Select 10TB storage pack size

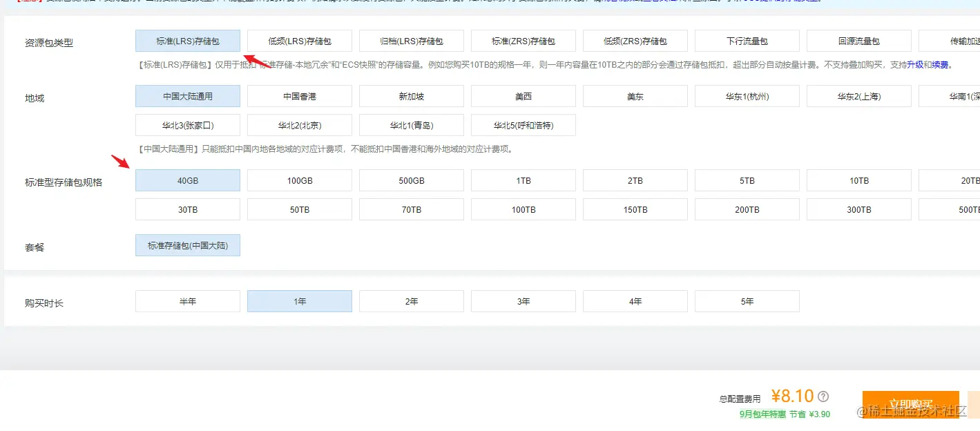(859, 180)
